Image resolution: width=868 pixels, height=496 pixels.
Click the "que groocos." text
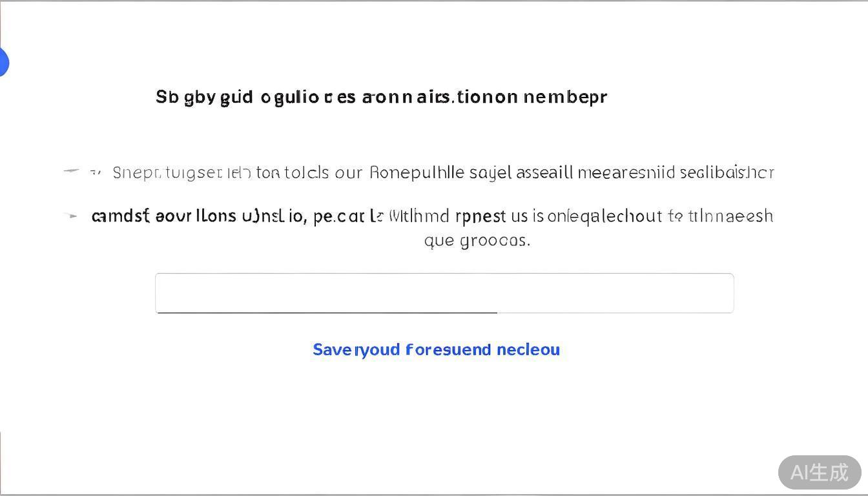pos(477,240)
